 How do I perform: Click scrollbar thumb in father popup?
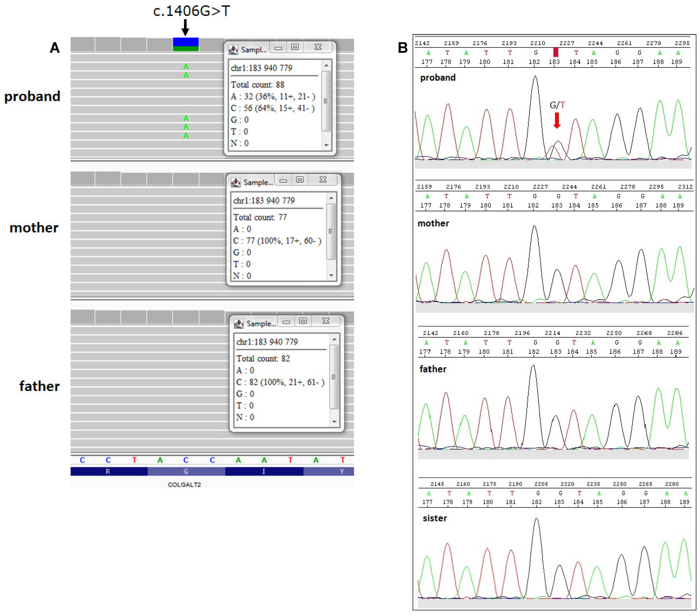[334, 377]
